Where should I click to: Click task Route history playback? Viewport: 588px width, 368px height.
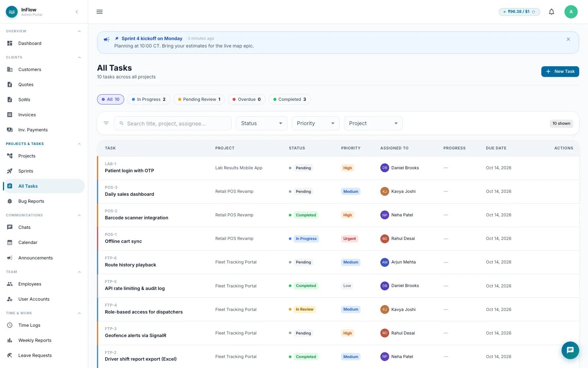130,265
